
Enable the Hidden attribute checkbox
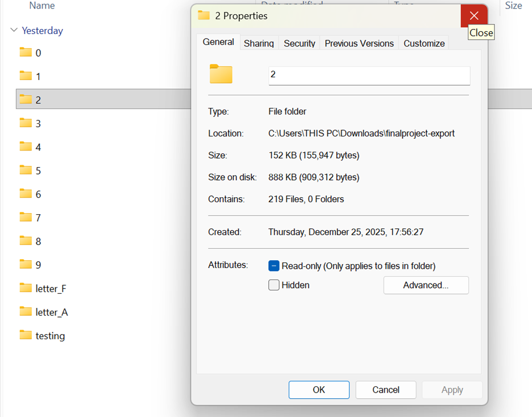point(274,285)
